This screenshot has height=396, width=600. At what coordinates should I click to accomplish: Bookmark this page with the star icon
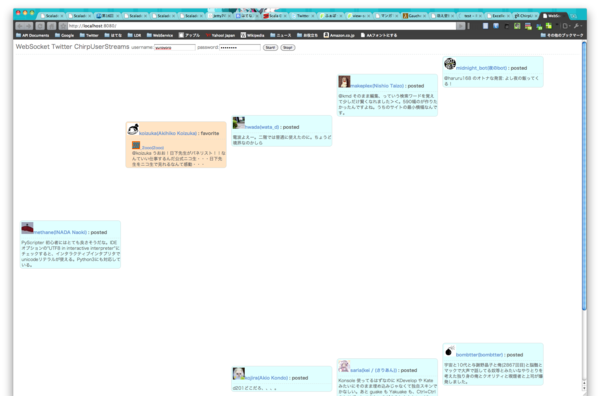(63, 26)
